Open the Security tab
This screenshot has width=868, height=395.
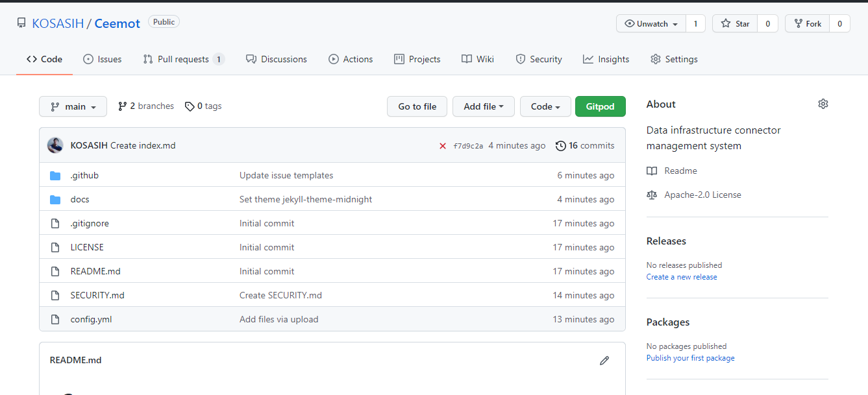(539, 59)
